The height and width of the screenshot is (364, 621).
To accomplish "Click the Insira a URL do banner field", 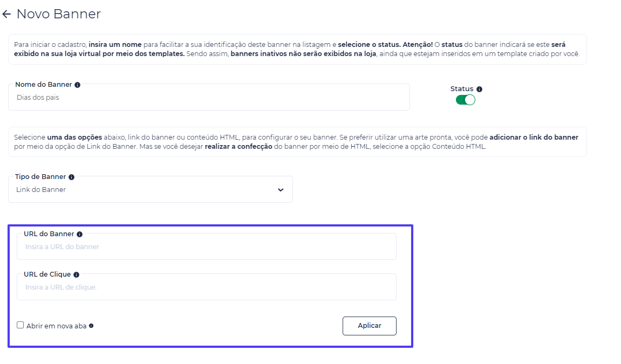I will click(207, 247).
